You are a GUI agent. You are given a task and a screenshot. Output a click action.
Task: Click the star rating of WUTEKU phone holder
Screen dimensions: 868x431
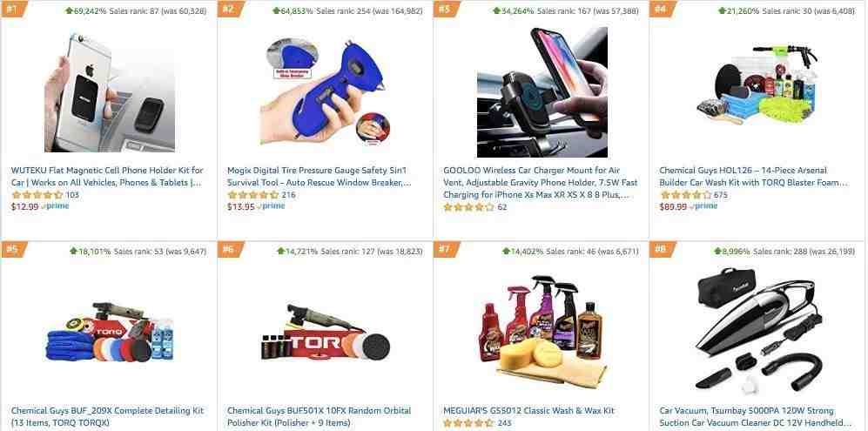37,195
